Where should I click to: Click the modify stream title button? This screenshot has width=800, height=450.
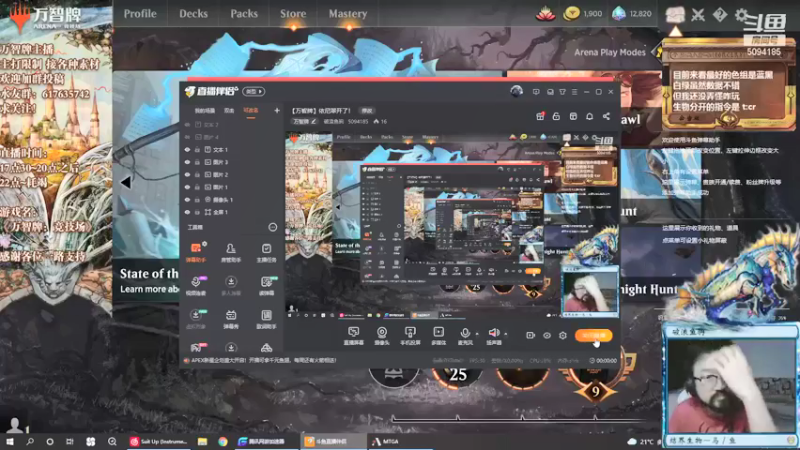[367, 110]
